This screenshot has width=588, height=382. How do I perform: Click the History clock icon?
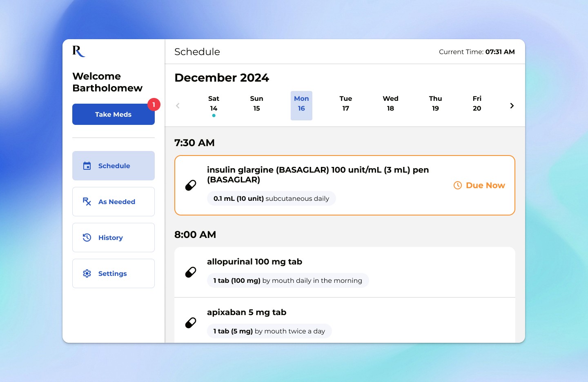click(x=87, y=238)
